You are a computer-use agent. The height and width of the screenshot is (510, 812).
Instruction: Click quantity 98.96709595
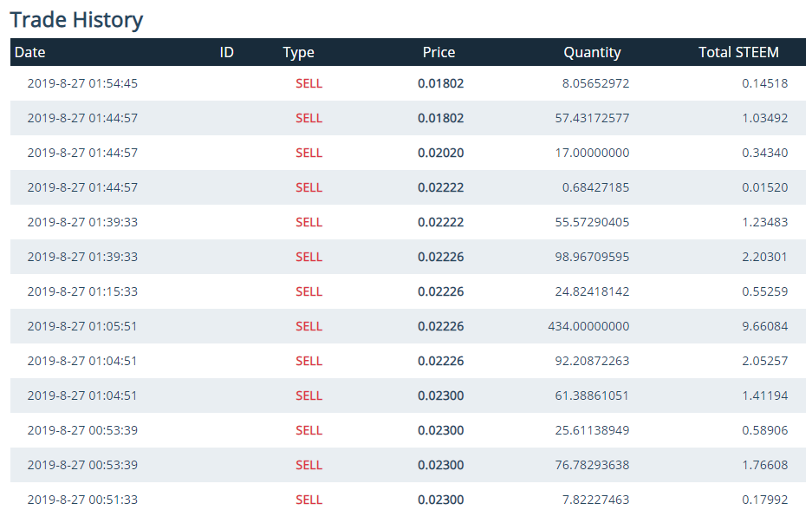tap(592, 257)
